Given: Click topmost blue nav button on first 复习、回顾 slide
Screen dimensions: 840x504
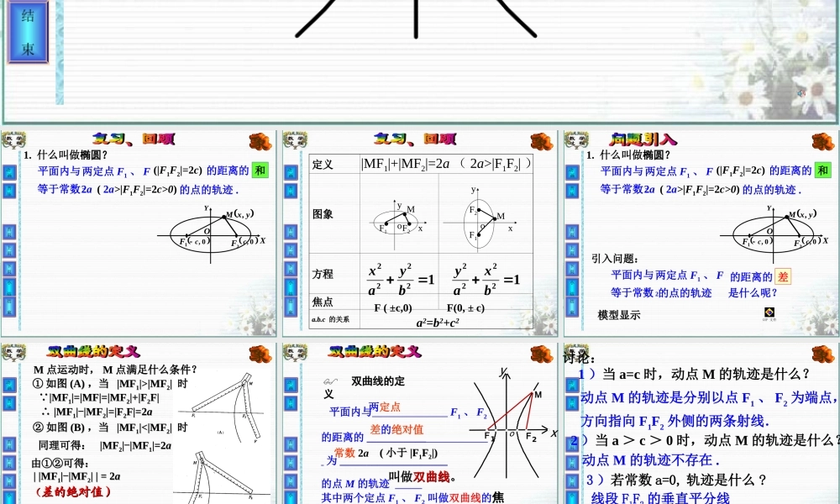Looking at the screenshot, I should (x=10, y=172).
